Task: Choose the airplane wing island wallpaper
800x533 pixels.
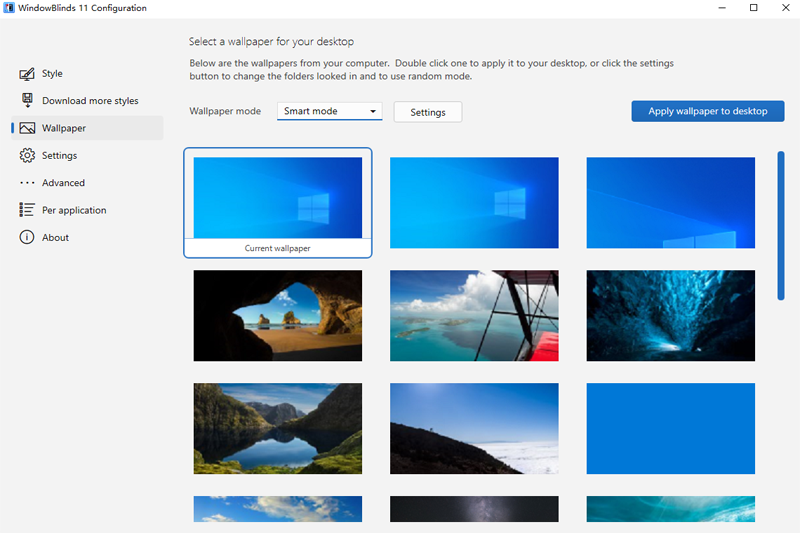Action: click(x=474, y=315)
